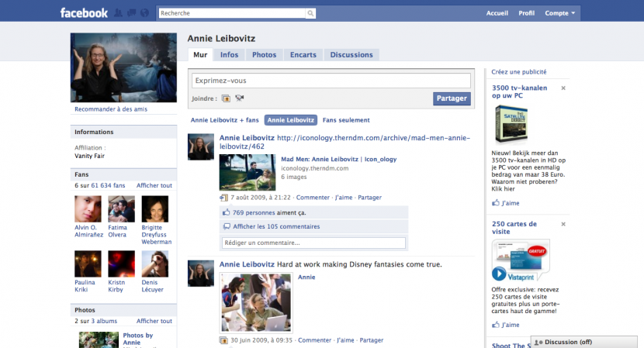Click the Rédiger un commentaire field
Screen dimensions: 644x348
(313, 243)
